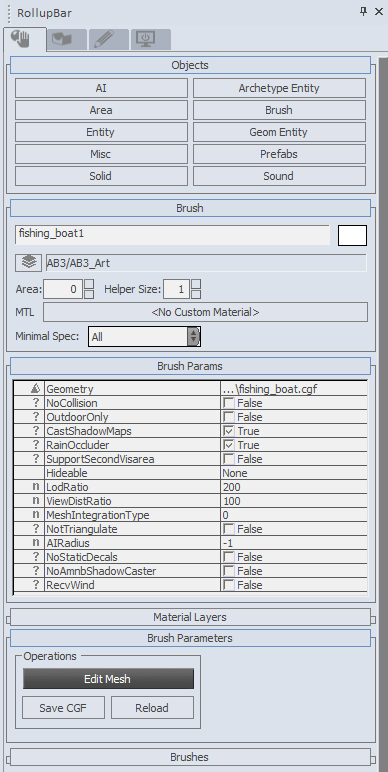Switch to the Terrain tab icon
The image size is (388, 772).
click(67, 39)
